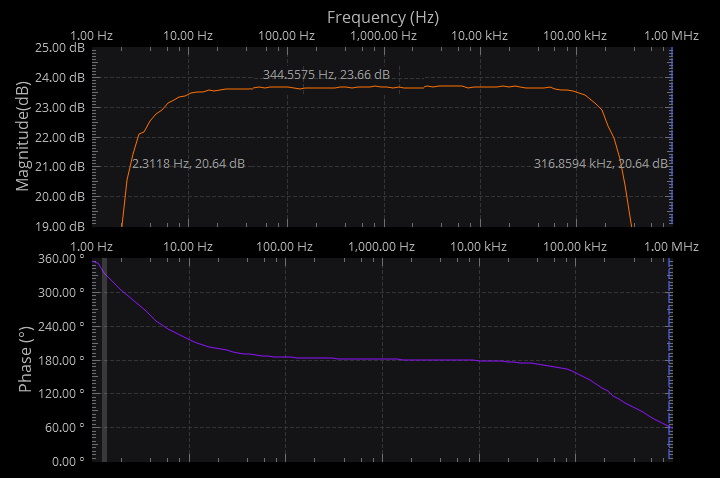The height and width of the screenshot is (478, 720).
Task: Click the 360.00° phase axis label
Action: coord(61,259)
